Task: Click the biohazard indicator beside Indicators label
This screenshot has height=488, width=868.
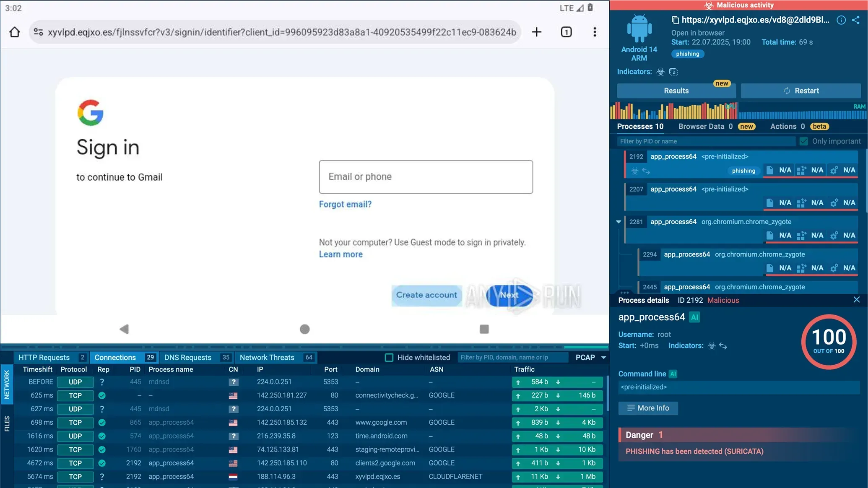Action: click(661, 72)
